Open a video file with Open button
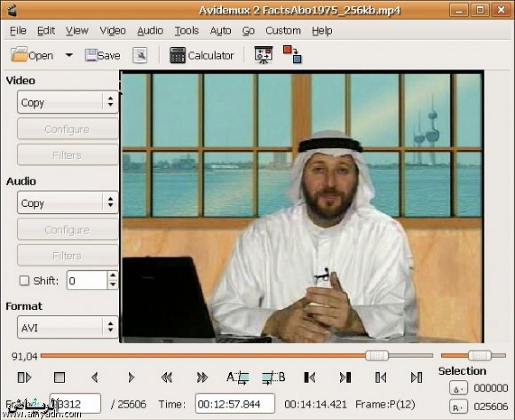 point(32,55)
